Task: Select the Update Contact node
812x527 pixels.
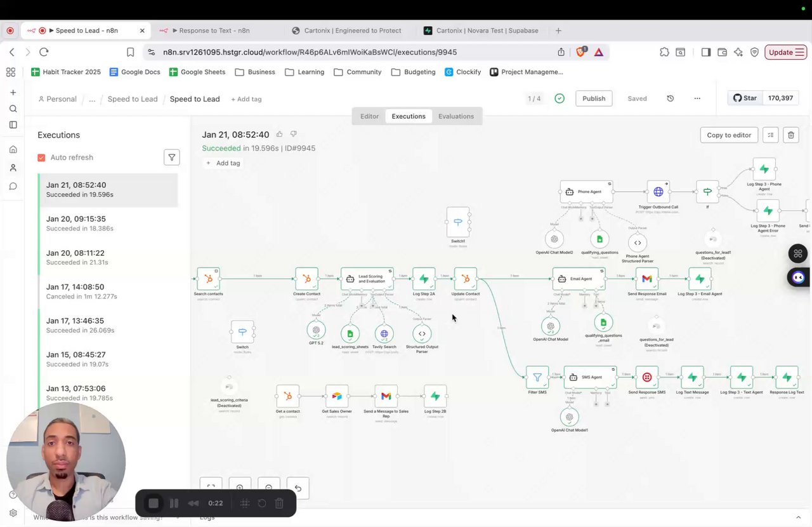Action: click(465, 278)
